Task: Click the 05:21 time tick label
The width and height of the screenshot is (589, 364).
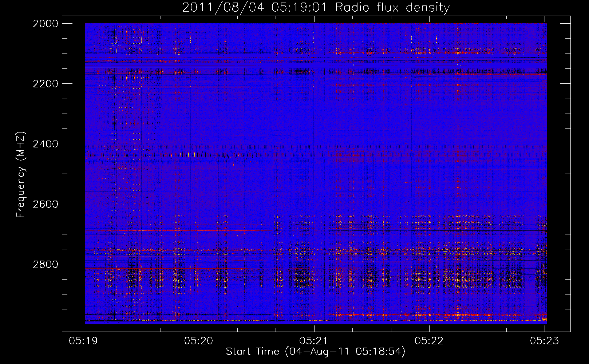Action: [314, 341]
